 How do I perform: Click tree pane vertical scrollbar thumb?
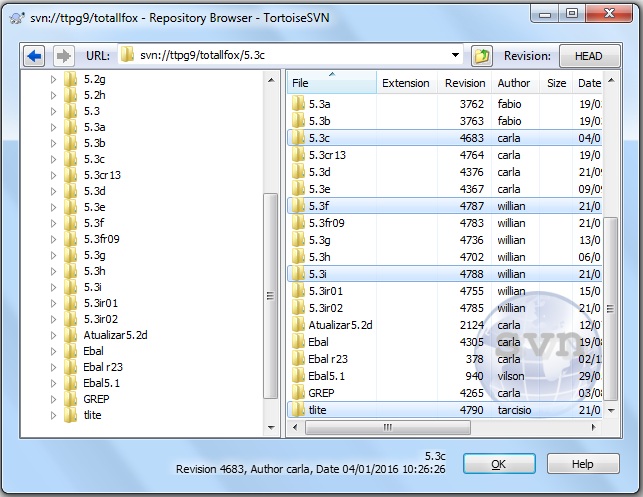[x=270, y=296]
